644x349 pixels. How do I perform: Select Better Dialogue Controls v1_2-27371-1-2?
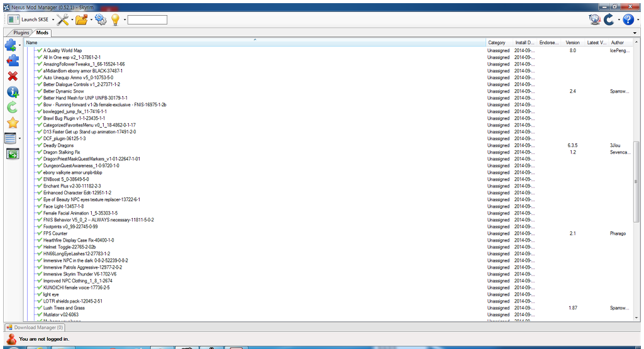coord(82,85)
